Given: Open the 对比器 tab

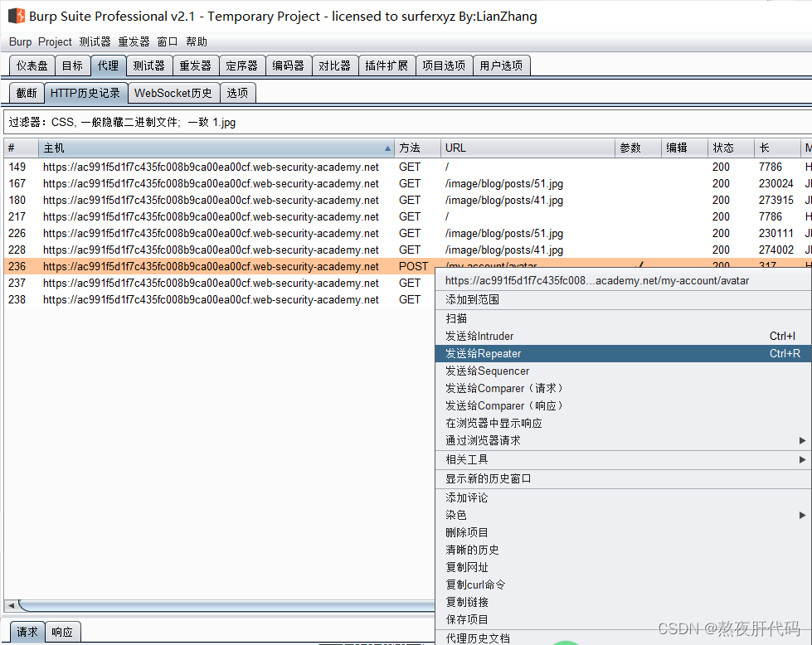Looking at the screenshot, I should click(335, 65).
